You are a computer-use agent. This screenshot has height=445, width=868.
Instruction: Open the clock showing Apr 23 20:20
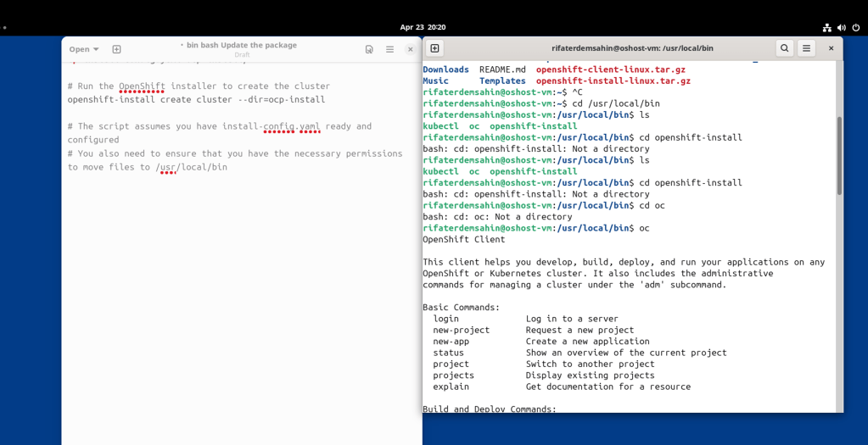pyautogui.click(x=423, y=27)
